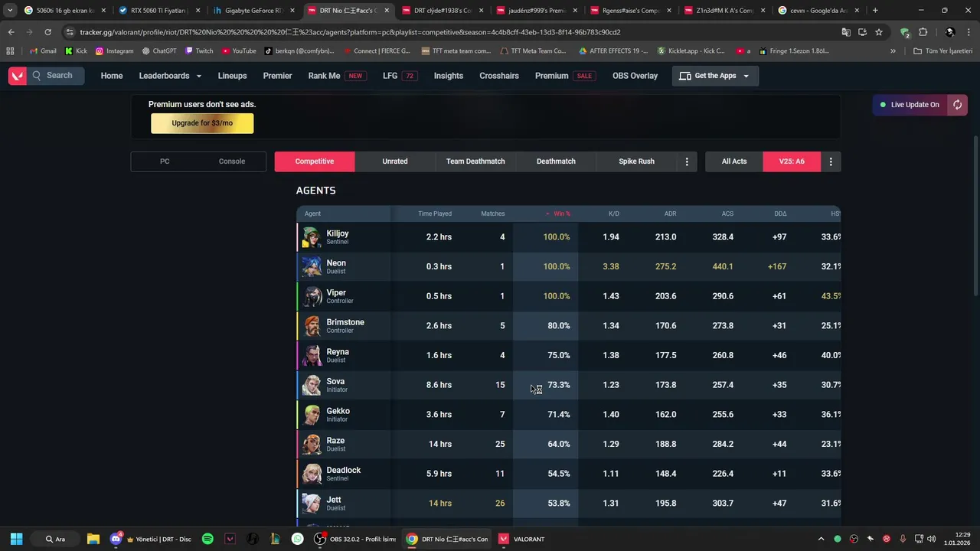The height and width of the screenshot is (551, 980).
Task: Select the All Acts tab
Action: (x=734, y=161)
